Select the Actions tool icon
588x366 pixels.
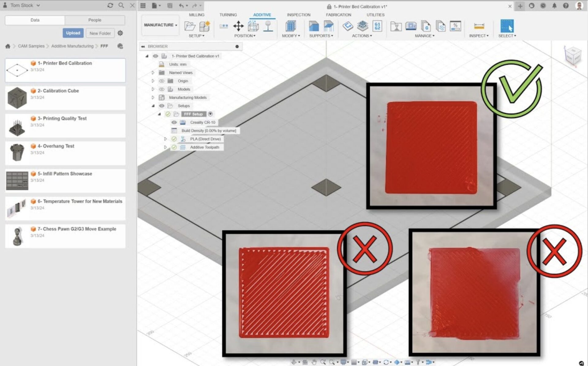click(362, 36)
